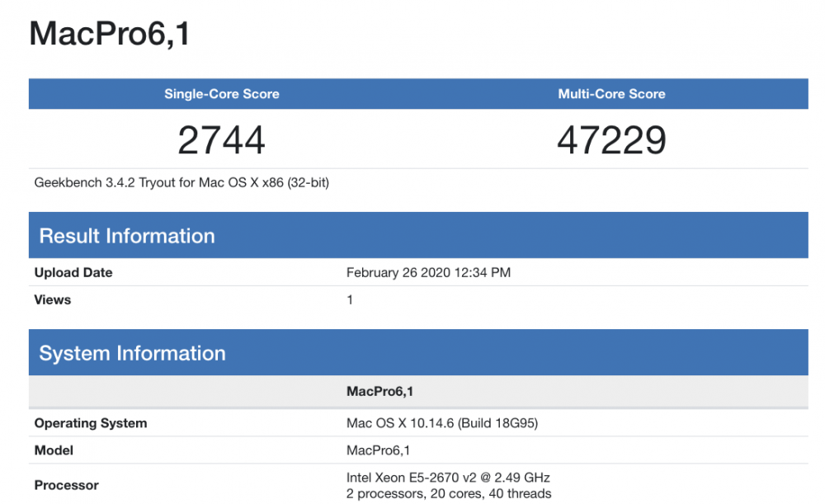Viewport: 825px width, 504px height.
Task: Click the MacPro6,1 page title
Action: click(x=110, y=35)
